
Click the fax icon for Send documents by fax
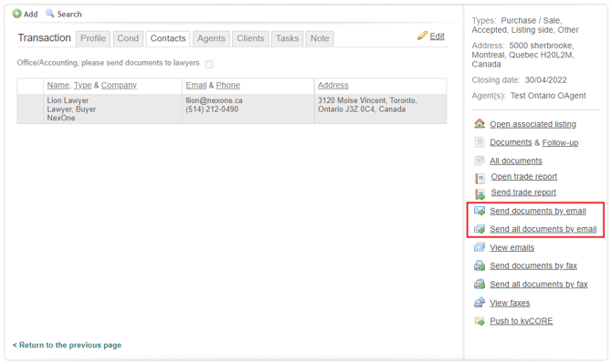click(x=480, y=265)
